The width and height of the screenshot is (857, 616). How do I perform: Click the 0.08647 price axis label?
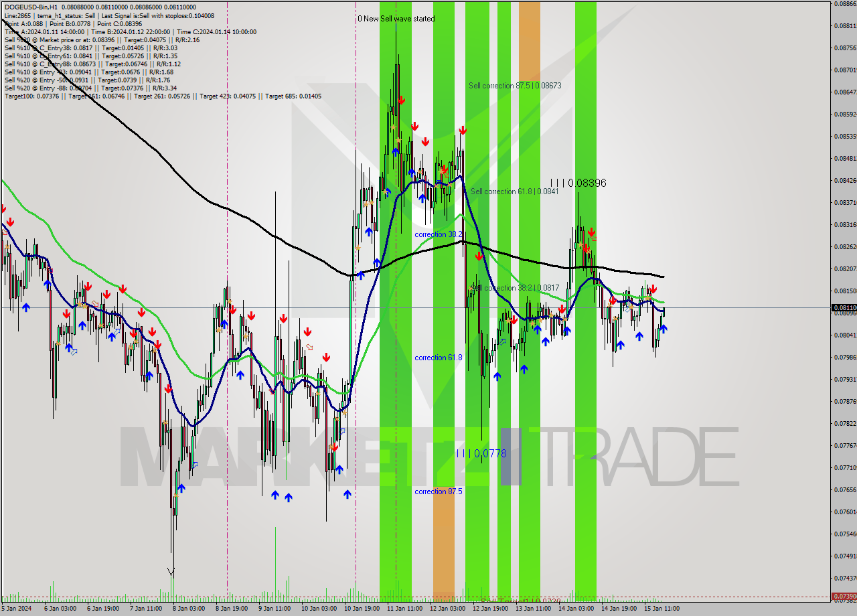846,92
